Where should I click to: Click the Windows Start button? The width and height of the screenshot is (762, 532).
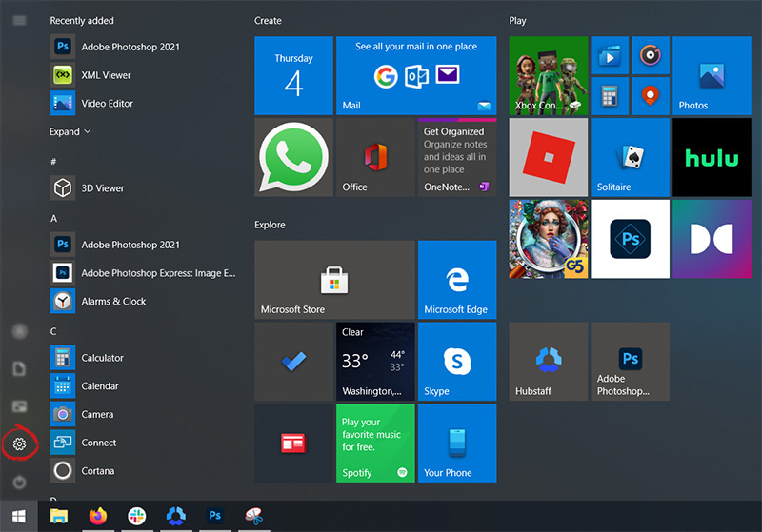[x=19, y=516]
